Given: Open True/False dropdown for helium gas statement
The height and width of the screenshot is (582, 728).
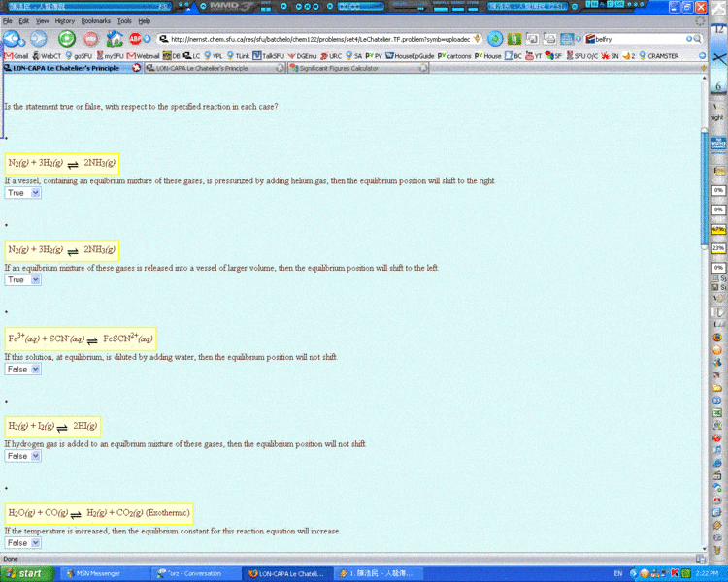Looking at the screenshot, I should tap(22, 192).
